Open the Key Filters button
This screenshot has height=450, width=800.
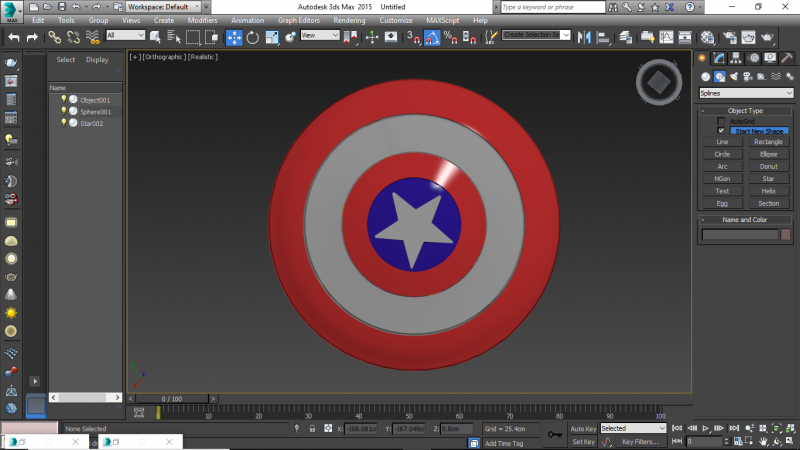pos(640,442)
